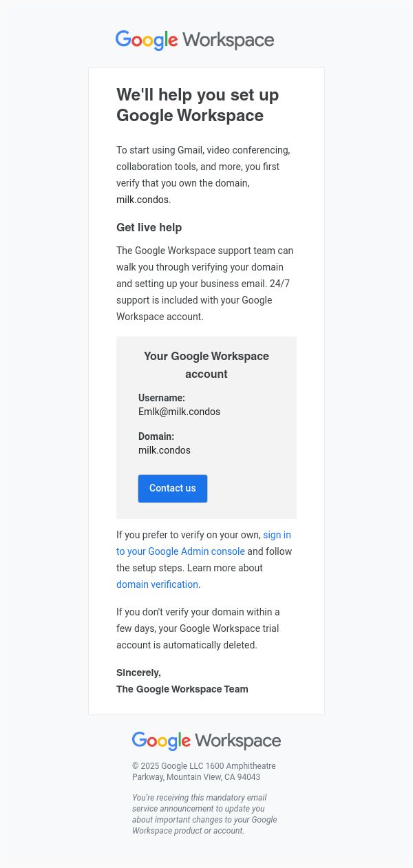Open the domain verification link
Image resolution: width=413 pixels, height=868 pixels.
(x=157, y=584)
